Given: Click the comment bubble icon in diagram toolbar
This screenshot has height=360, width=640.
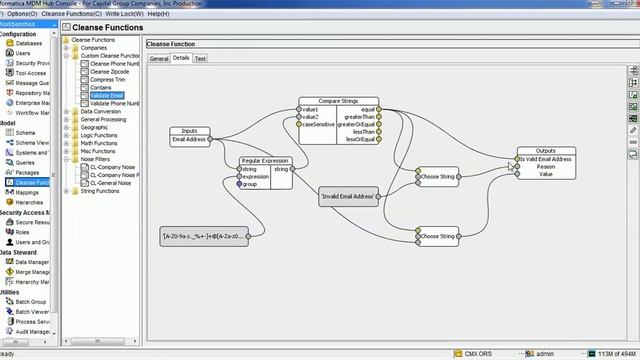Looking at the screenshot, I should point(633,154).
